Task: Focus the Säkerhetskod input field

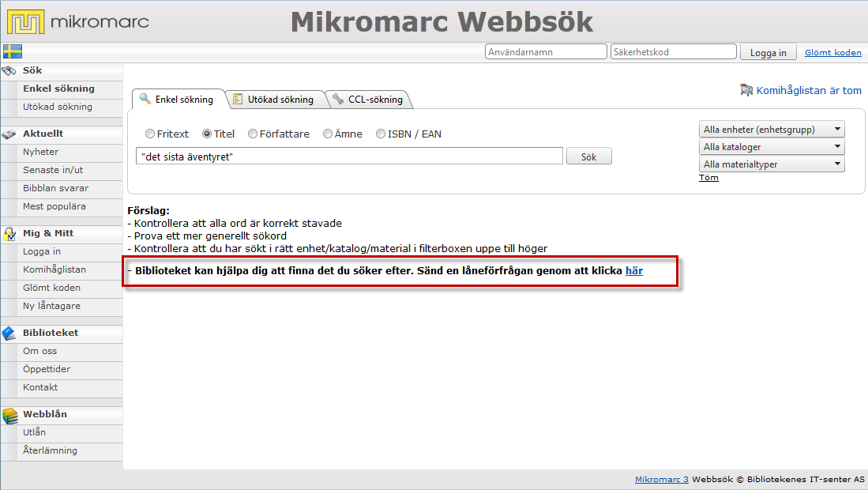Action: (x=673, y=51)
